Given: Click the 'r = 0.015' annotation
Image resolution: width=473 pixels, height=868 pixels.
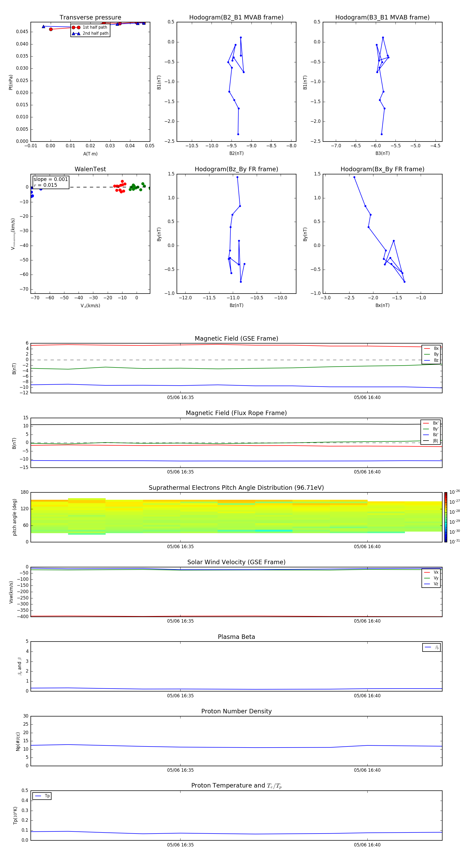Looking at the screenshot, I should [x=45, y=185].
